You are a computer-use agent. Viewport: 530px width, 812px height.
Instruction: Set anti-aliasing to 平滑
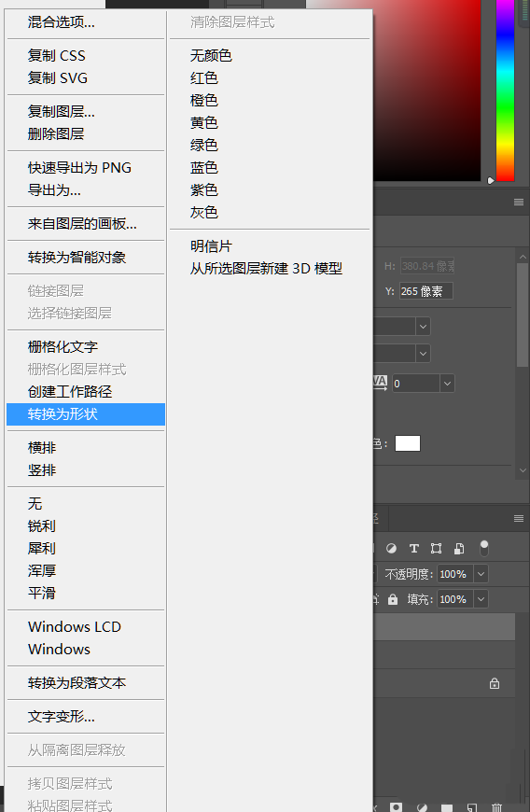coord(41,593)
